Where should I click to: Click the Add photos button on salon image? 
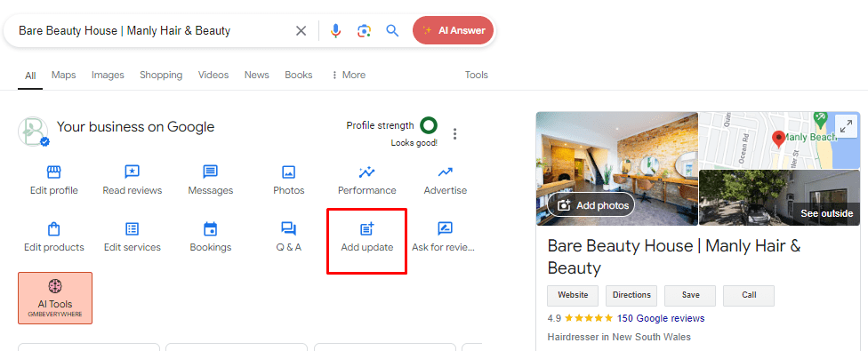(x=591, y=205)
